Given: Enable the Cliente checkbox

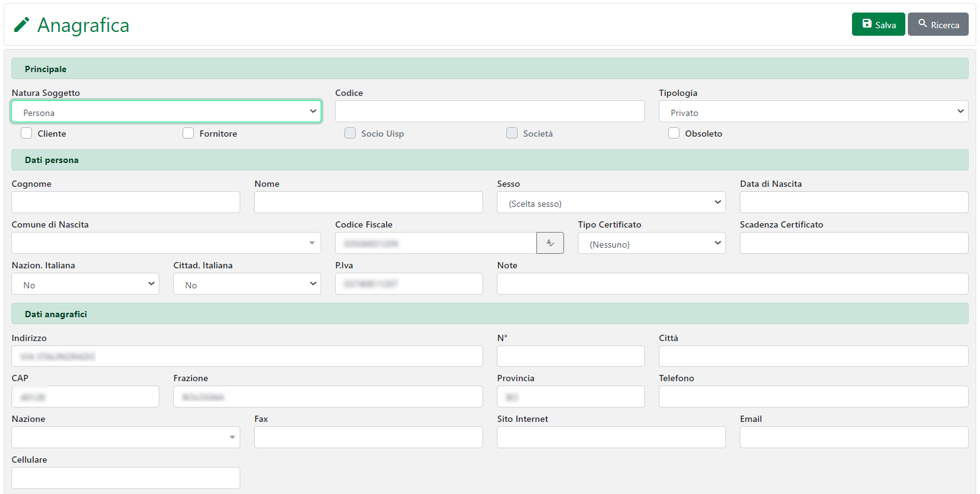Looking at the screenshot, I should [x=26, y=133].
